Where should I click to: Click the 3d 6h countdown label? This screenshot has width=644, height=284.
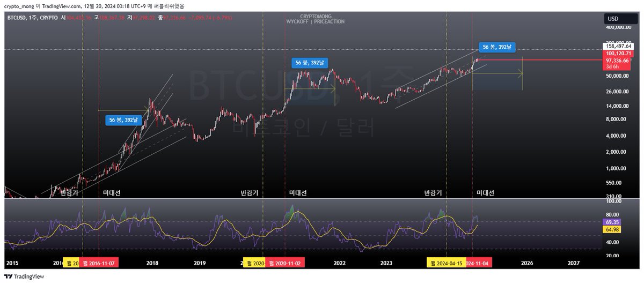click(612, 67)
